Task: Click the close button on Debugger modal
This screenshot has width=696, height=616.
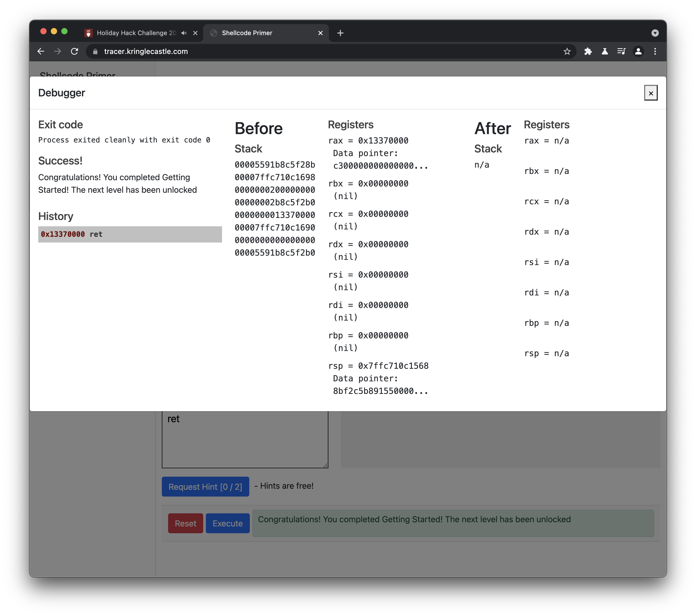Action: click(651, 93)
